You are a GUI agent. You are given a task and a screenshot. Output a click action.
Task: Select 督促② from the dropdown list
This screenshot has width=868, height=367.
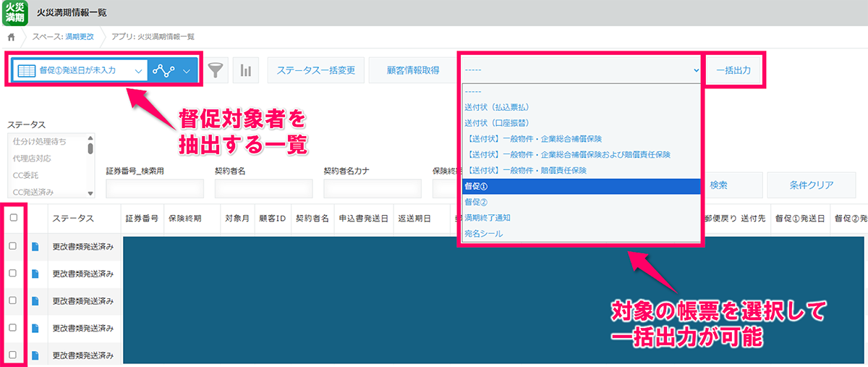(475, 202)
